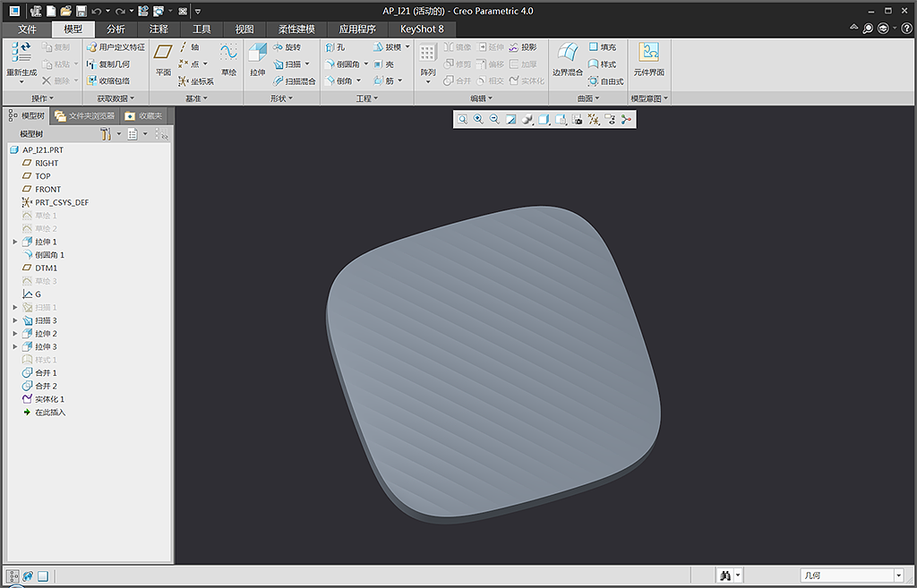Select 实体化 1 in the model tree

43,399
